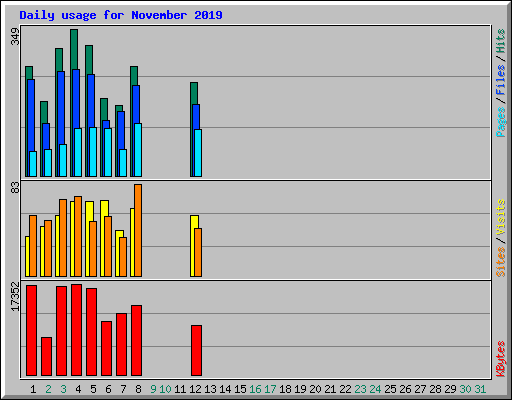Click day '18' on the x-axis
This screenshot has width=512, height=400.
285,389
